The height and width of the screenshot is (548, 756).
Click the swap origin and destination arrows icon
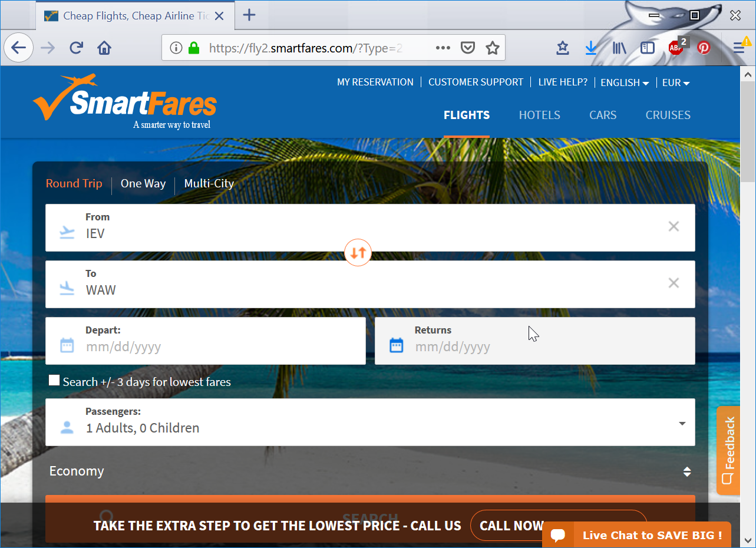(358, 252)
